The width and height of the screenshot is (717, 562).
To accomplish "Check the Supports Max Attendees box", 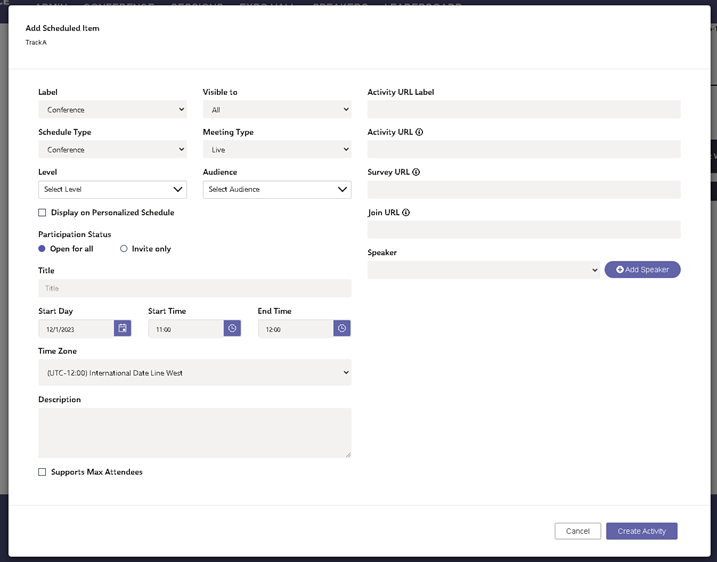I will coord(42,472).
